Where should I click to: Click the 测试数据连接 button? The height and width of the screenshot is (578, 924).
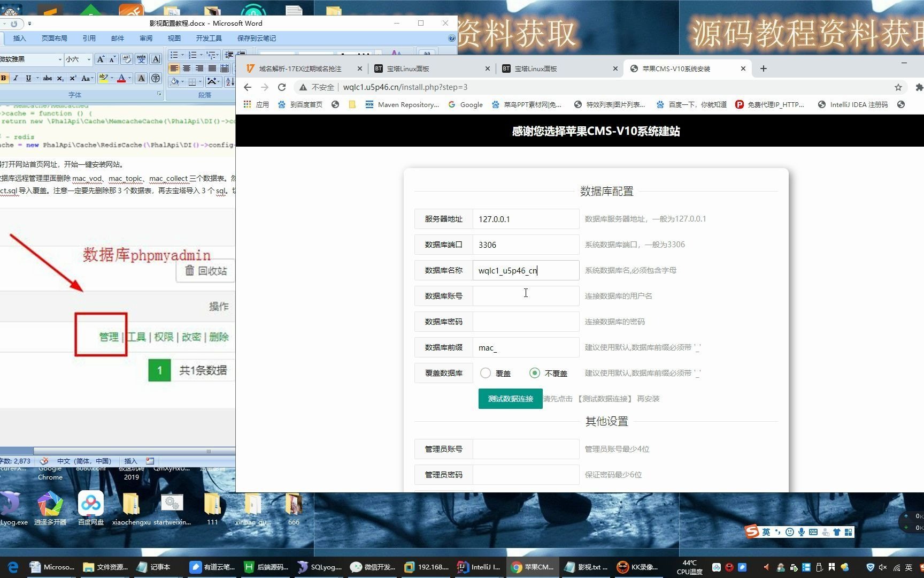point(510,399)
